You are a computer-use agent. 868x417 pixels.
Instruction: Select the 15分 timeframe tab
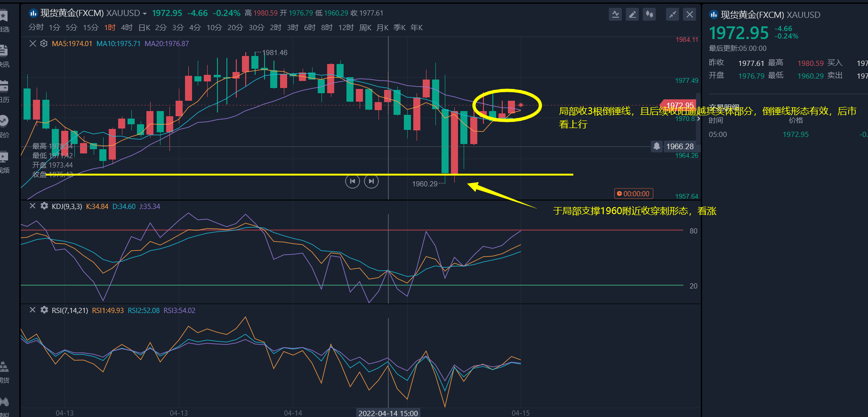(90, 28)
